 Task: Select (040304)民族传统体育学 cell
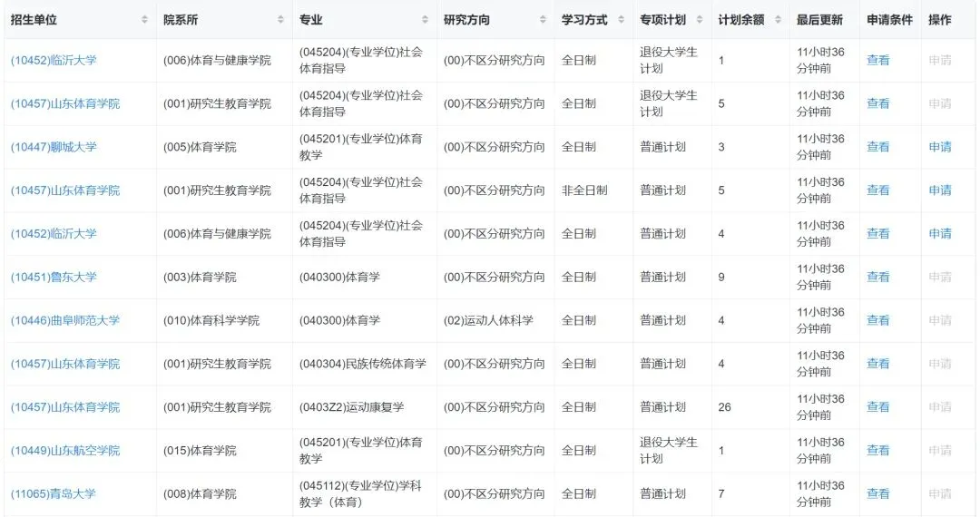(x=363, y=364)
